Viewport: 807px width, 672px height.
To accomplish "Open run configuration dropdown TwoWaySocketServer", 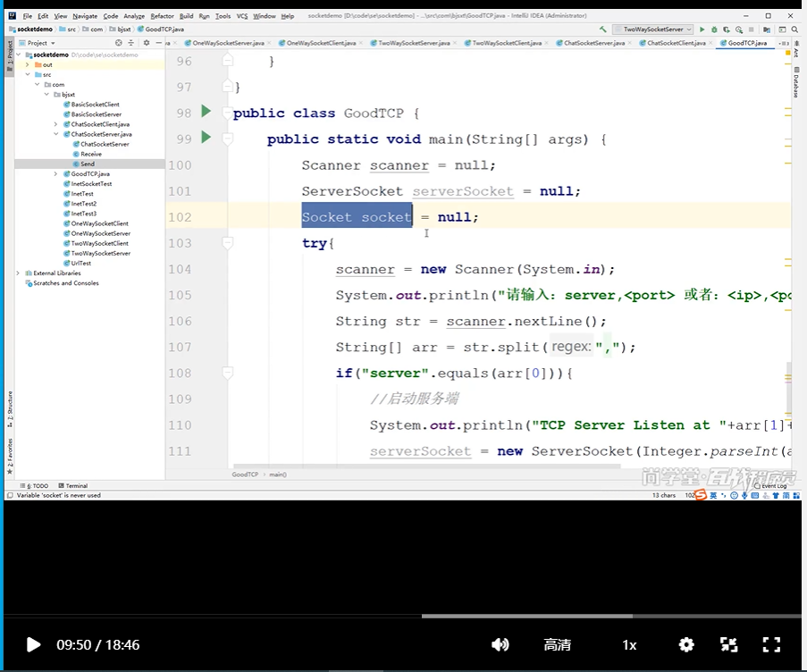I will (653, 29).
